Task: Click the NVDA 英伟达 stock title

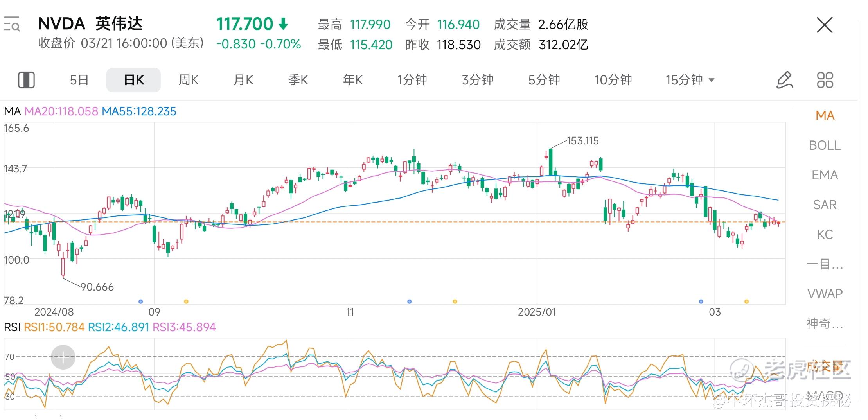Action: [x=90, y=24]
